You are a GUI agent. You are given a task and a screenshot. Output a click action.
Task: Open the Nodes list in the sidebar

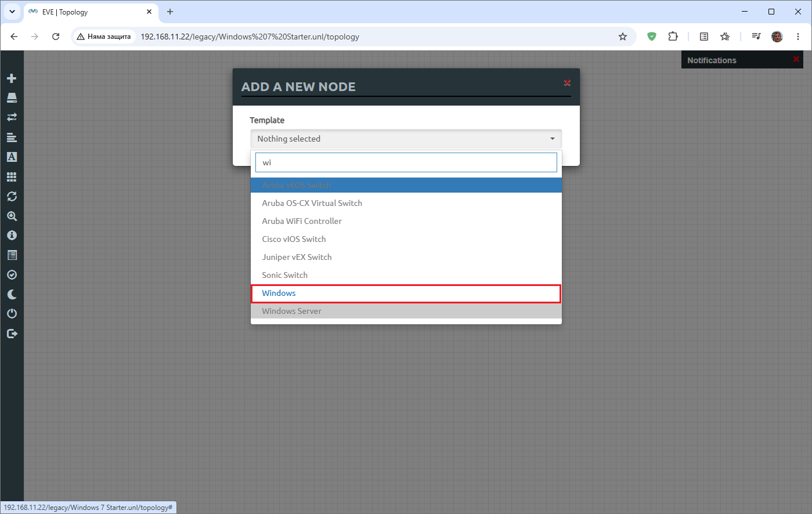12,98
